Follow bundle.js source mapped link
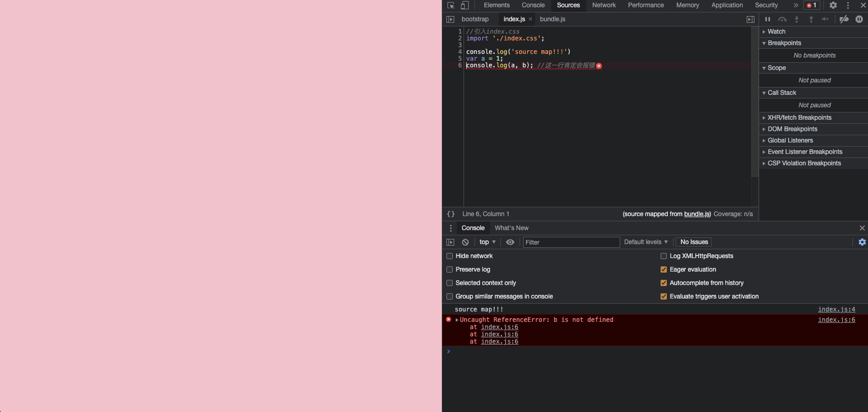The image size is (868, 412). click(697, 214)
